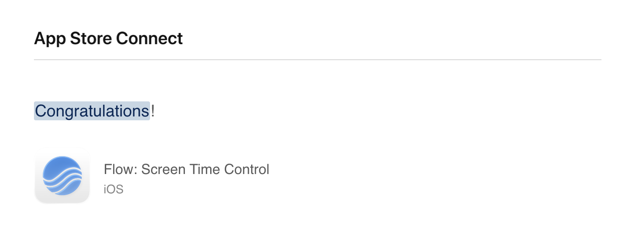The height and width of the screenshot is (226, 644).
Task: Click the letters "OS" in the iOS label
Action: tap(116, 189)
